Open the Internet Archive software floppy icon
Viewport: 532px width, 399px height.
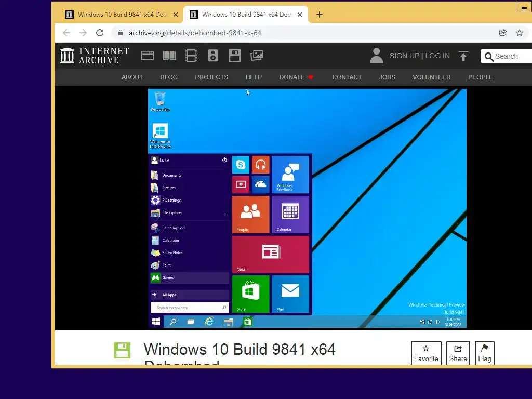coord(234,56)
